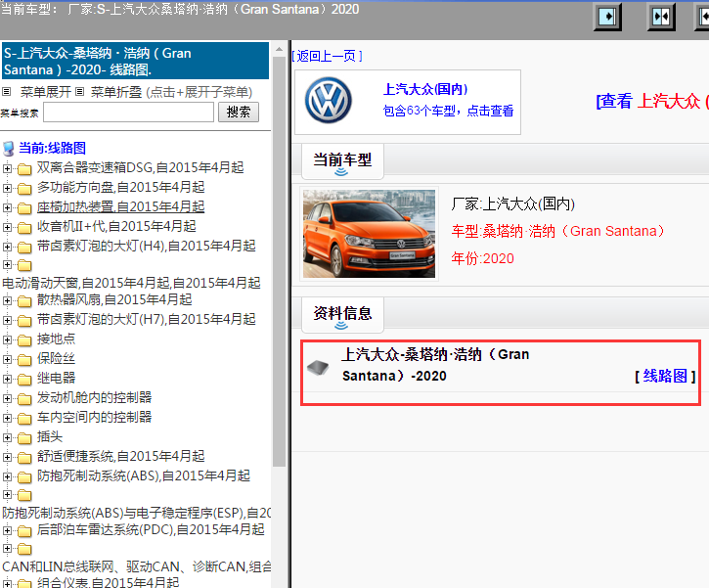Image resolution: width=709 pixels, height=588 pixels.
Task: Click 包含63个车型，点击查看 link
Action: [x=448, y=111]
